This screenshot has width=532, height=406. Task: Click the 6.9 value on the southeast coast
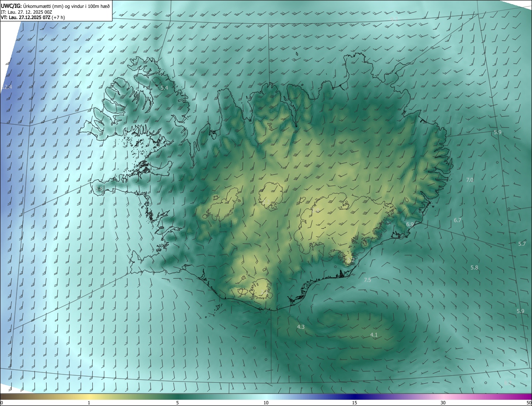[x=410, y=224]
